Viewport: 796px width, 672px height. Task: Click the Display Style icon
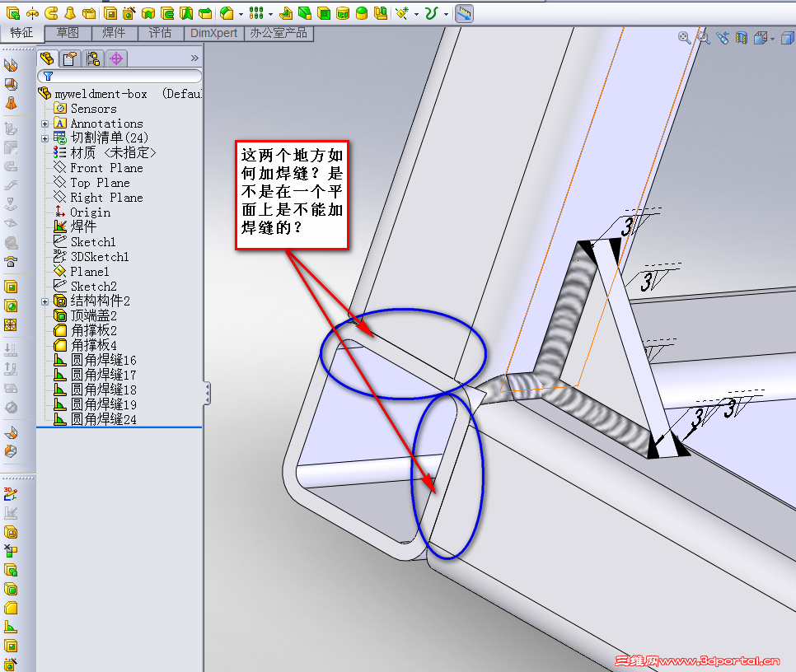coord(788,38)
